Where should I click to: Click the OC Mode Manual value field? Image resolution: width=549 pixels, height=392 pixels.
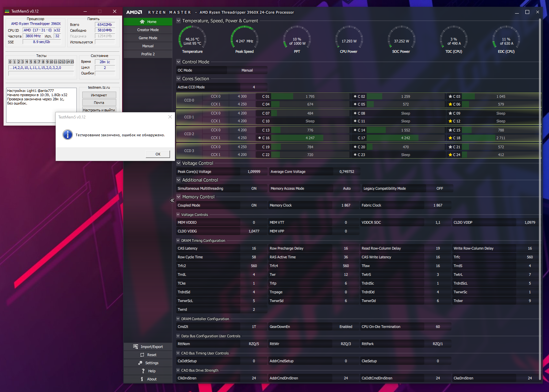tap(247, 70)
